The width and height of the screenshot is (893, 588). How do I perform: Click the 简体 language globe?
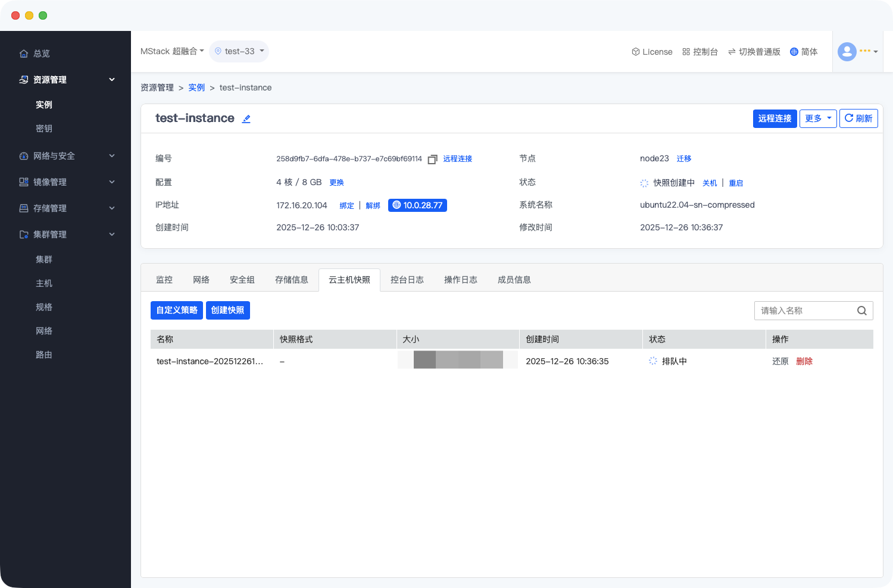pyautogui.click(x=794, y=52)
